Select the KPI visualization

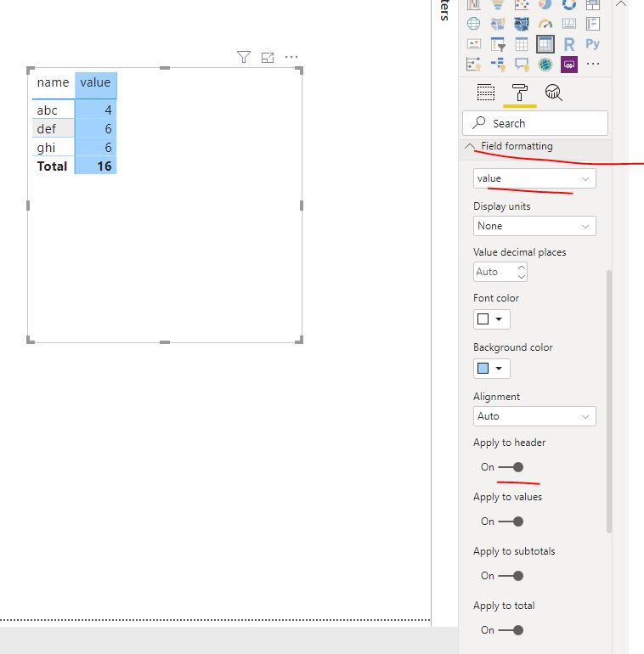tap(474, 44)
